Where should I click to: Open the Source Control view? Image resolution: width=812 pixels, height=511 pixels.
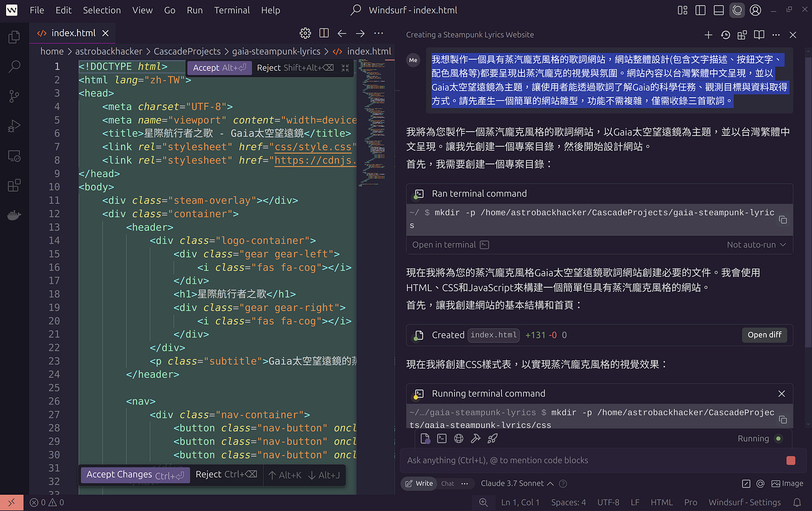(x=14, y=96)
